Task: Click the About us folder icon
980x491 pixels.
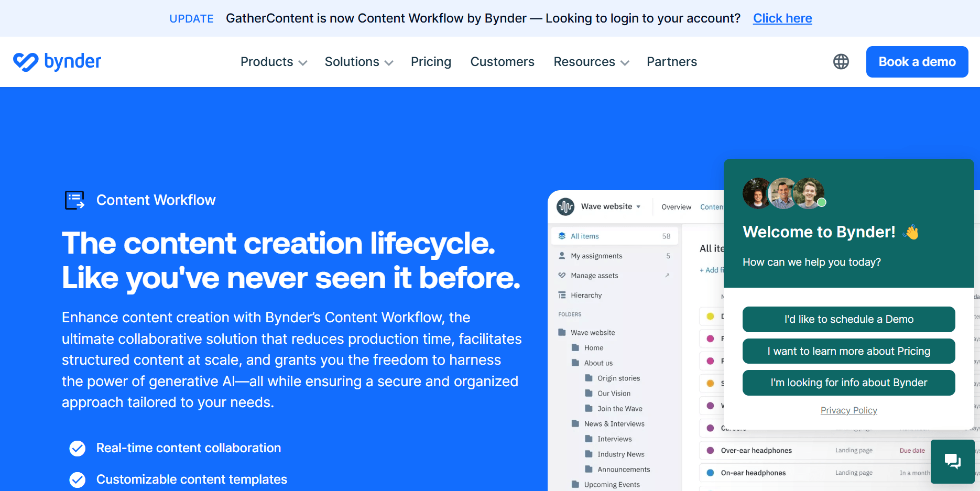Action: tap(575, 363)
